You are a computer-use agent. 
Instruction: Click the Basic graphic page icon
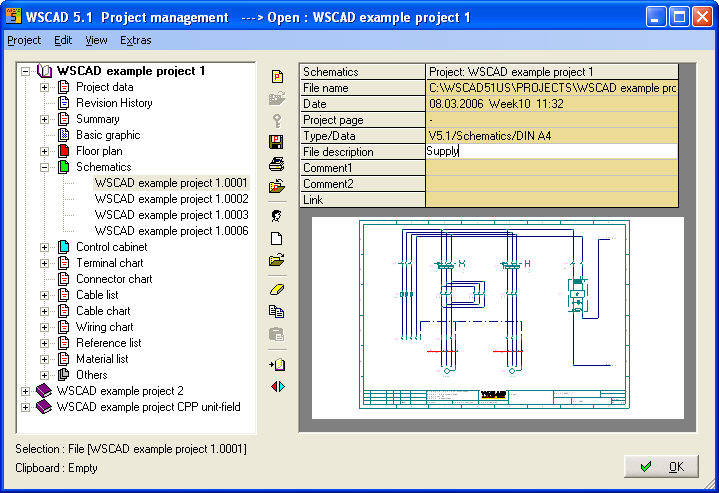(64, 135)
